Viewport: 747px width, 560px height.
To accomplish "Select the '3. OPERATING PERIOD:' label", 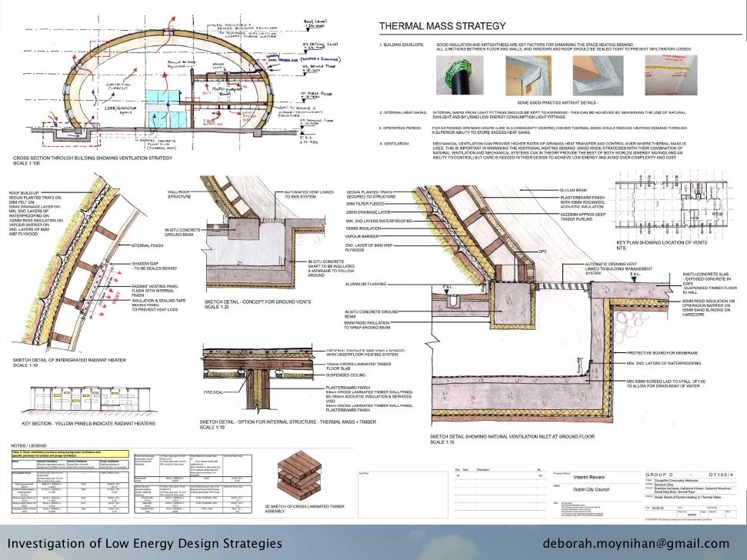I will click(x=401, y=128).
